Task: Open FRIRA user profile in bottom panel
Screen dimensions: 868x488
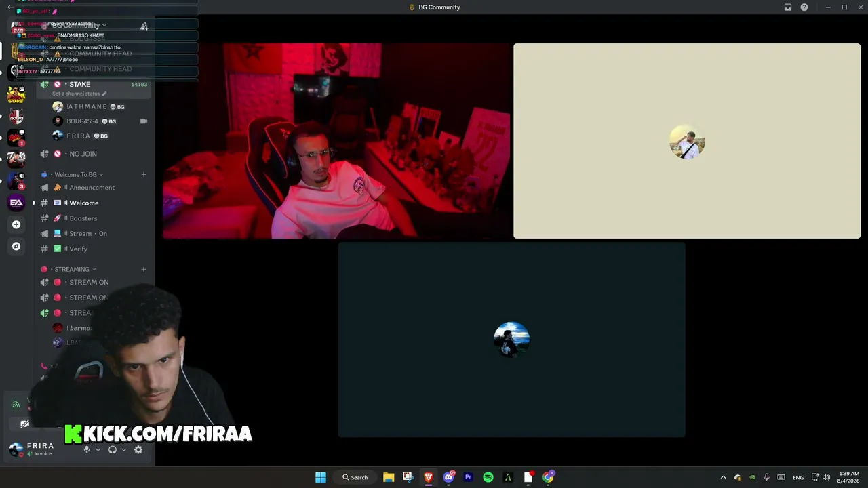Action: 41,449
